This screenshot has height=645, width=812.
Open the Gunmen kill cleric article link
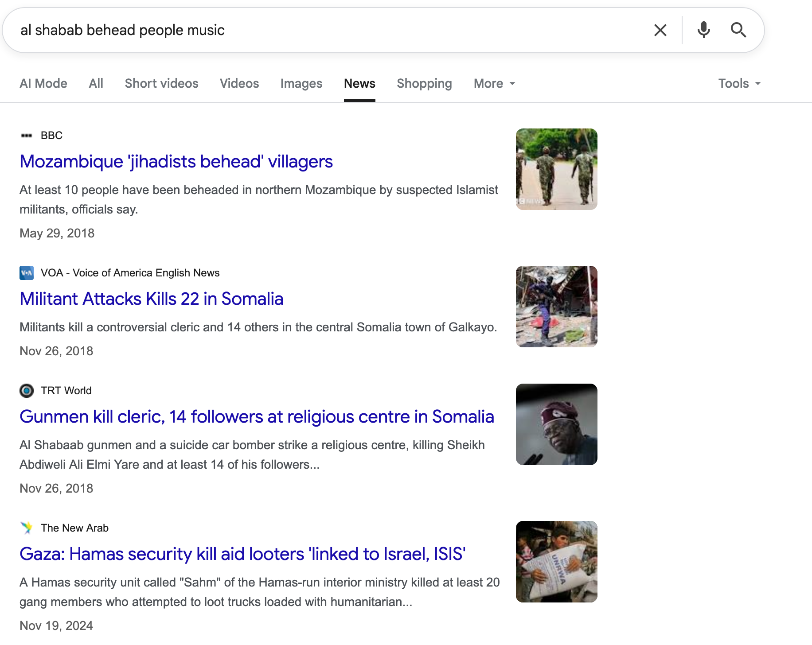coord(257,417)
